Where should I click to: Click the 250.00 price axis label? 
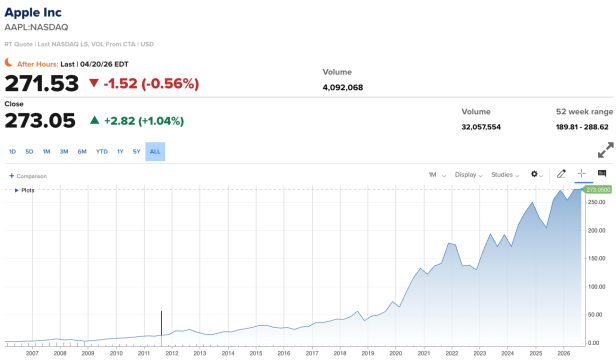click(596, 202)
